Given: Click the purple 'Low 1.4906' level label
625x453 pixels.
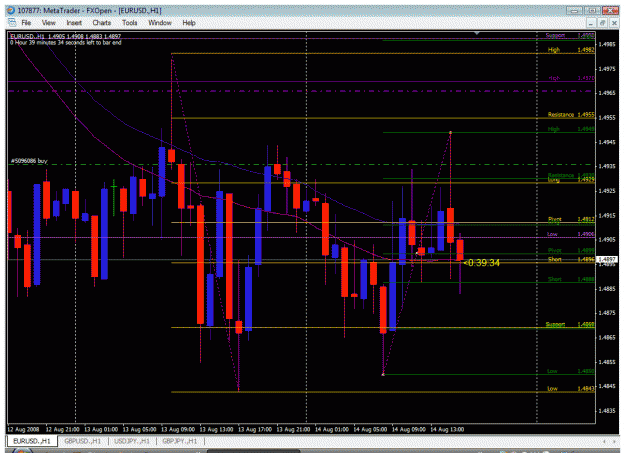Looking at the screenshot, I should 571,234.
